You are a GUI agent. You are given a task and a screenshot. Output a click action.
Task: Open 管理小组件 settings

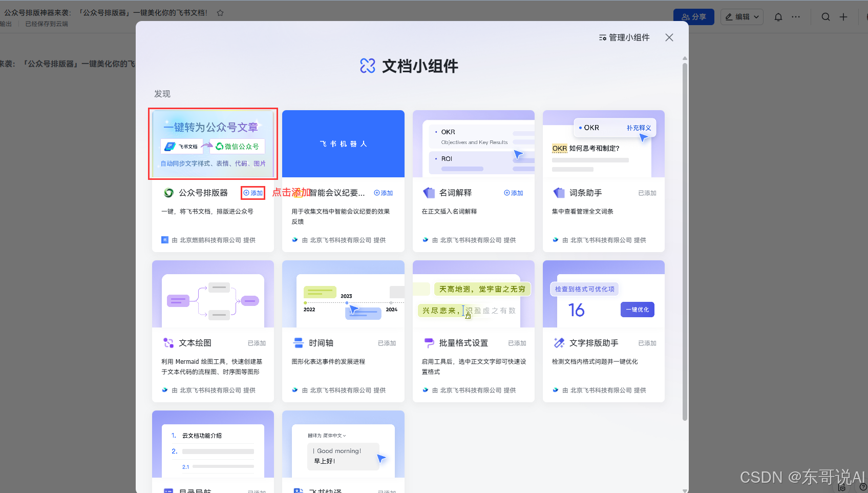click(624, 37)
